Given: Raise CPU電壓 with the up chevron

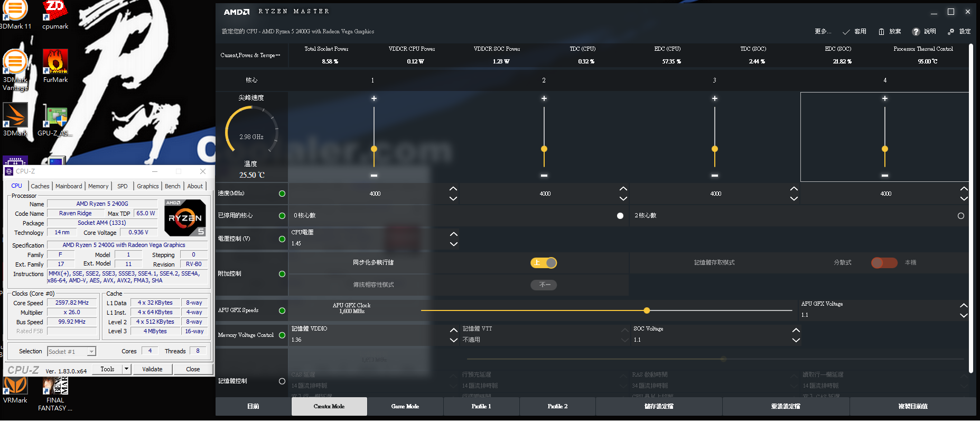Looking at the screenshot, I should point(454,234).
